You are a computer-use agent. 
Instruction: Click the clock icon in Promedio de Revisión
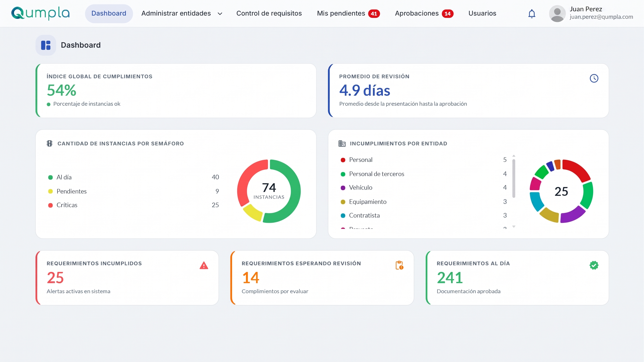click(594, 78)
